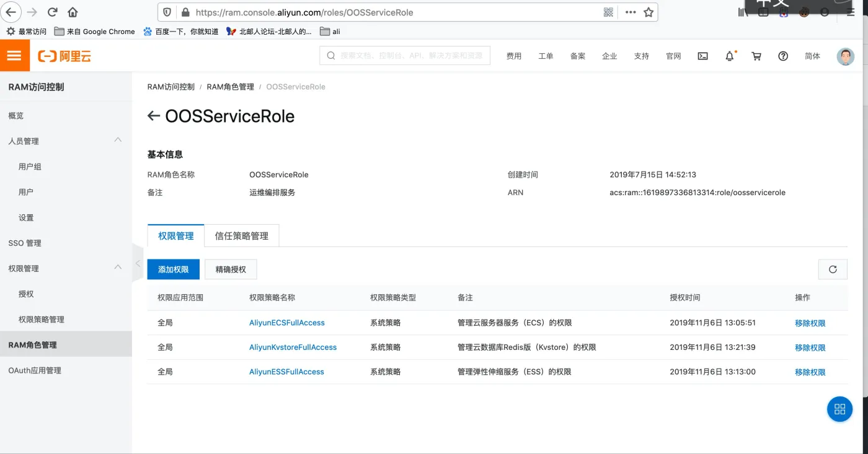Open the Cloud Shell terminal icon

pos(702,56)
